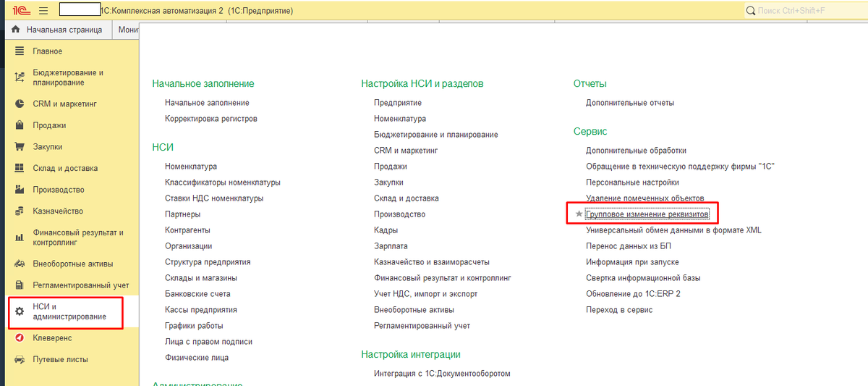Open Кассы предприятия link

tap(201, 310)
